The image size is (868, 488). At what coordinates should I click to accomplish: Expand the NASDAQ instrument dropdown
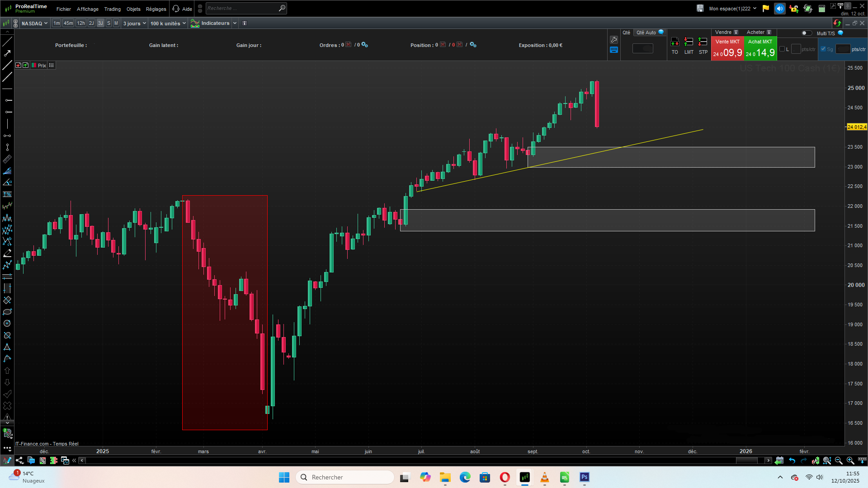pos(34,23)
